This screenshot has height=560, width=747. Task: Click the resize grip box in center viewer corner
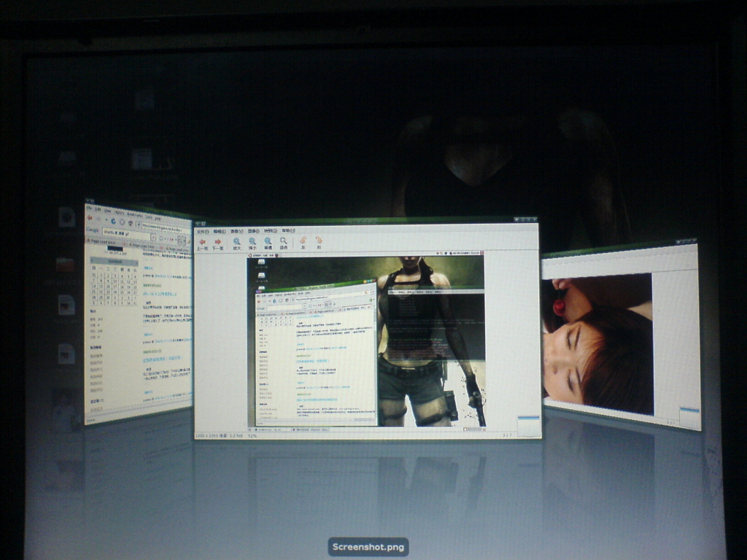[528, 425]
